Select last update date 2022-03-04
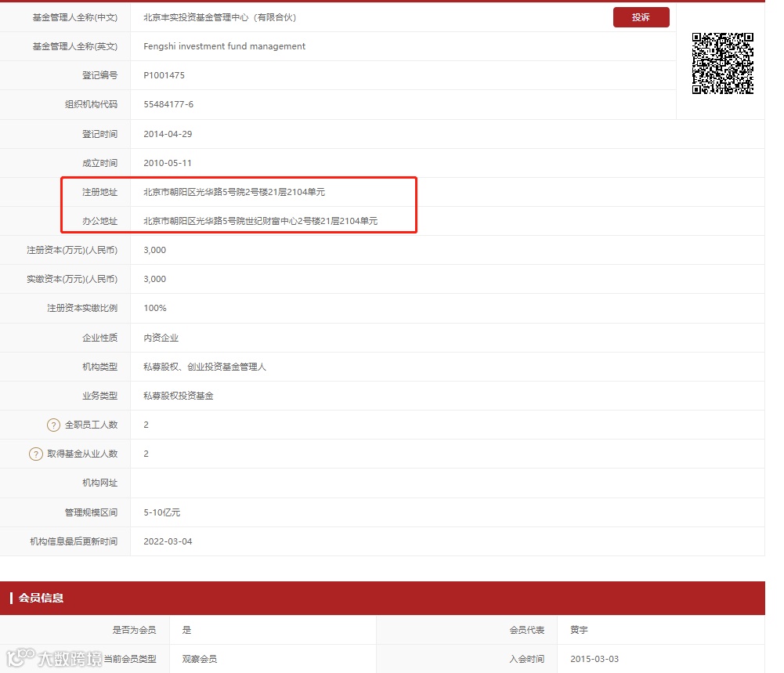784x673 pixels. pyautogui.click(x=168, y=541)
